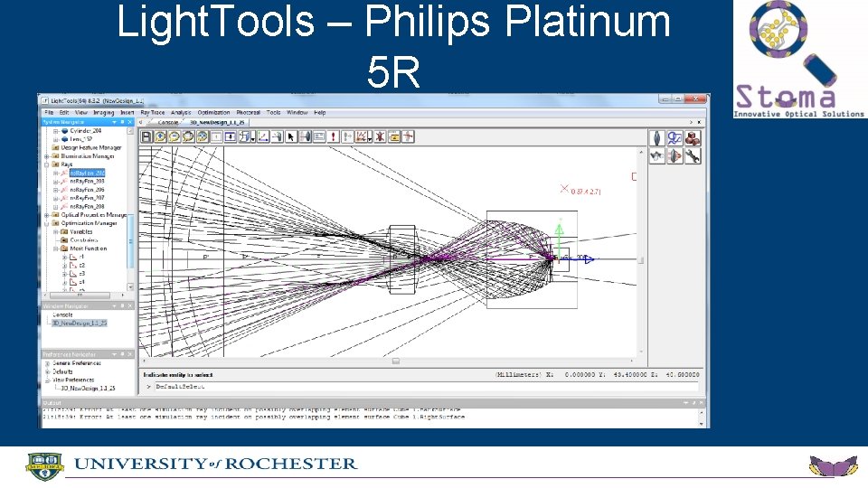The height and width of the screenshot is (488, 868).
Task: Expand the Illumination Manager node
Action: (x=47, y=156)
